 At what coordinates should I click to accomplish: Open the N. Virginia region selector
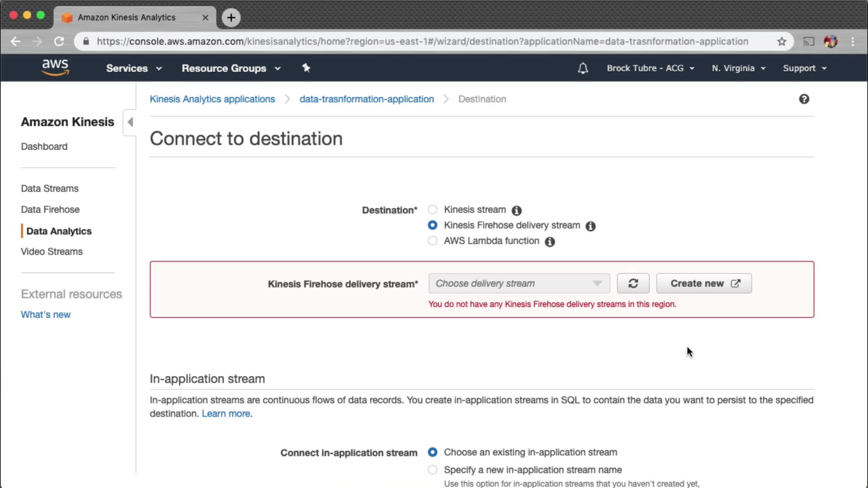coord(738,68)
